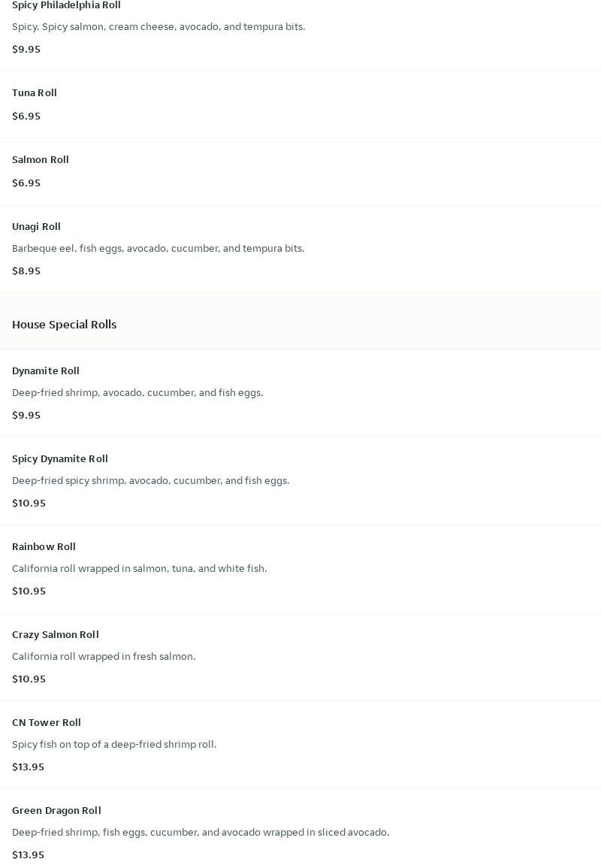Click the House Special Rolls section header

(64, 325)
